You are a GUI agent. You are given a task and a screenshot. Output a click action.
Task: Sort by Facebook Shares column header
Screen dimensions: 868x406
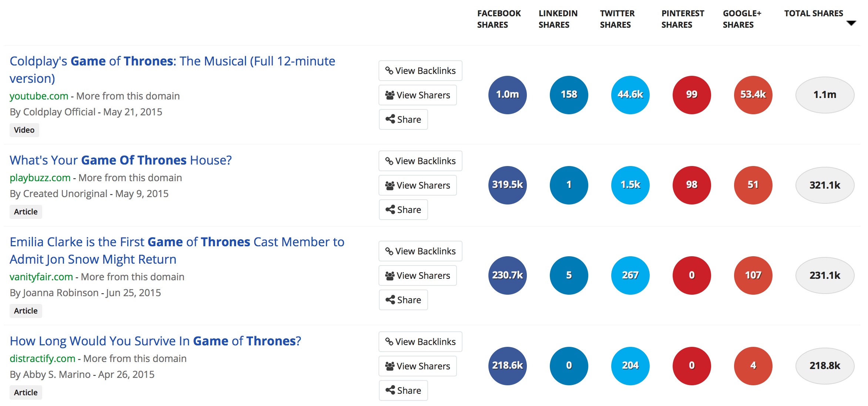pyautogui.click(x=498, y=19)
